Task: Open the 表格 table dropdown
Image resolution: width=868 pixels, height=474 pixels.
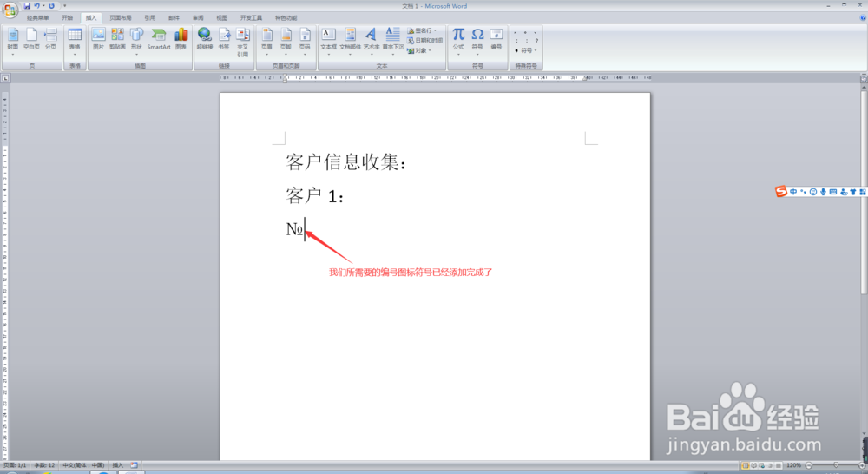Action: click(x=75, y=41)
